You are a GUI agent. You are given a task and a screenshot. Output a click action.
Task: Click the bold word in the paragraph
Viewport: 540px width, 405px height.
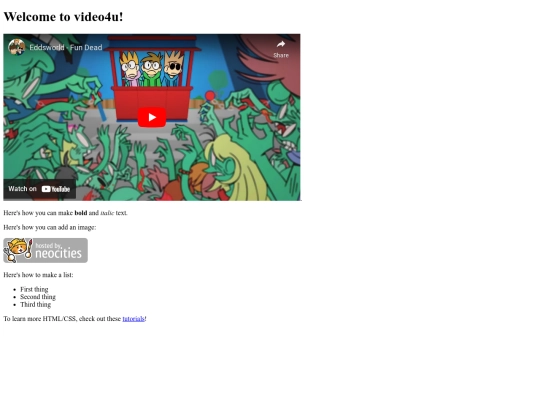click(81, 213)
